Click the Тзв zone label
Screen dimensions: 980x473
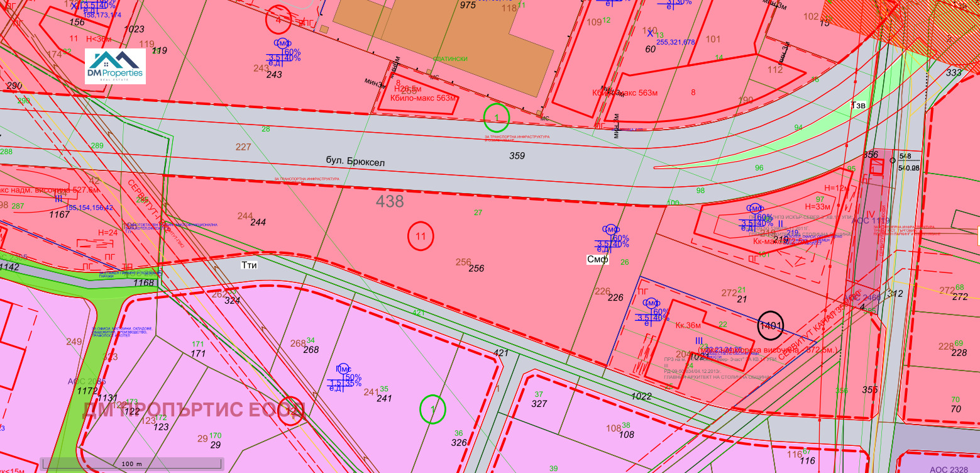point(858,105)
